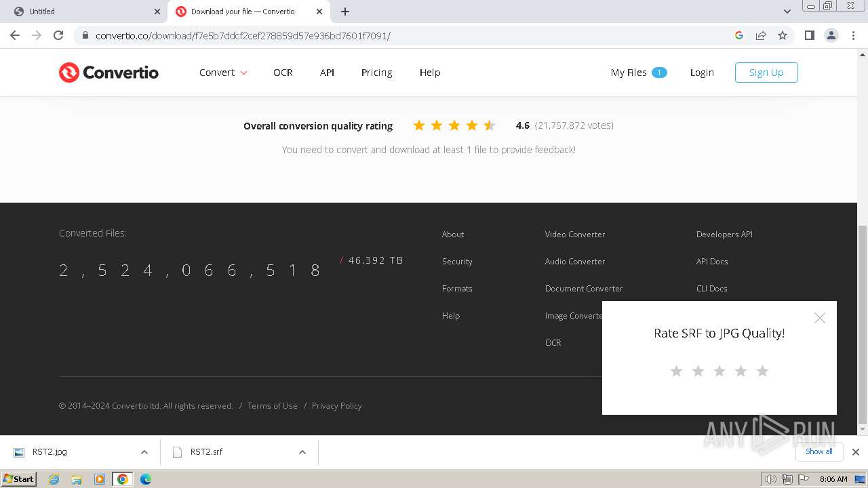Open tab search chevron
This screenshot has width=868, height=488.
pyautogui.click(x=787, y=12)
